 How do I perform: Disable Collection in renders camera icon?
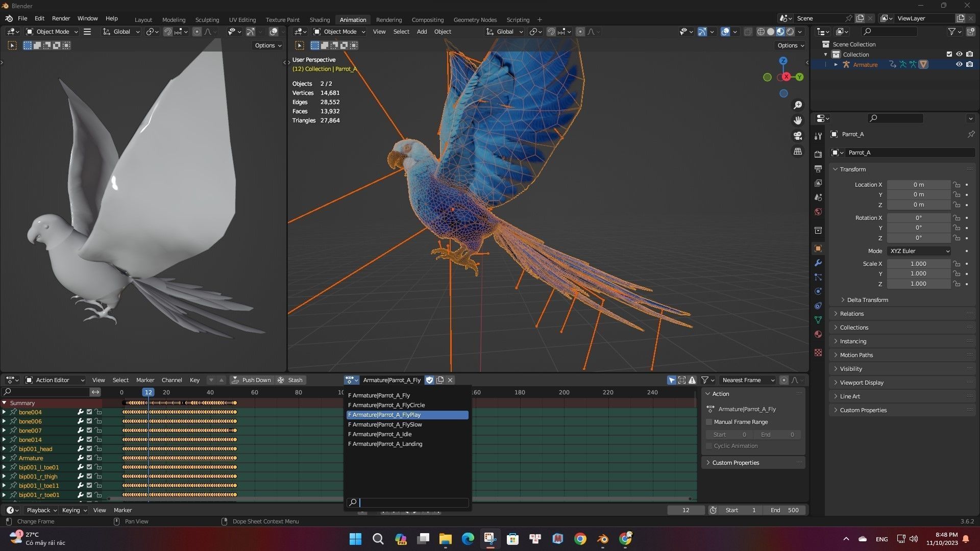[970, 54]
